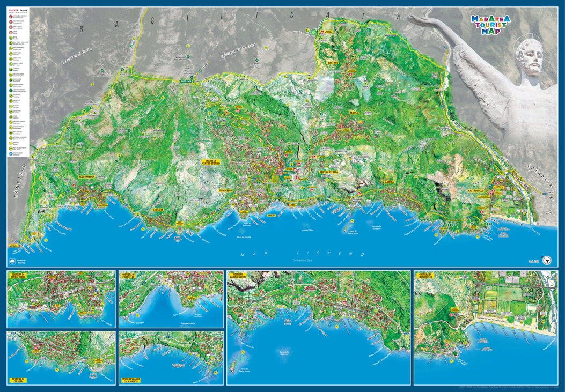Click the Porto label on the coast

point(271,215)
